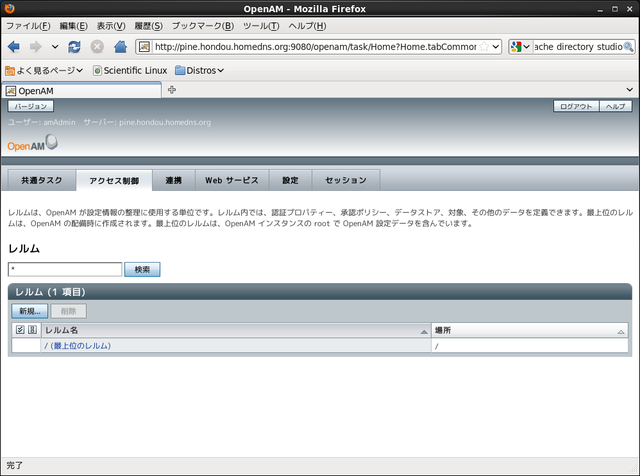Click the browser back arrow button

13,47
